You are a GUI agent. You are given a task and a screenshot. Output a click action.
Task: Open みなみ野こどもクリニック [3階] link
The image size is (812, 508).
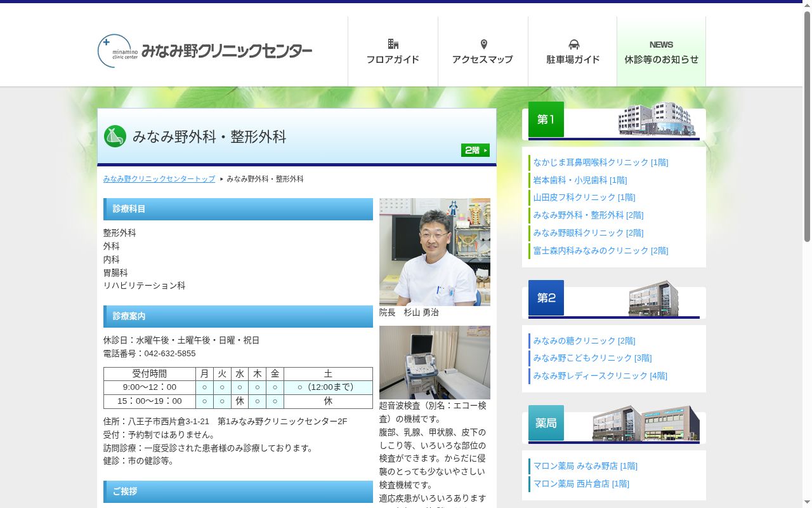coord(593,358)
